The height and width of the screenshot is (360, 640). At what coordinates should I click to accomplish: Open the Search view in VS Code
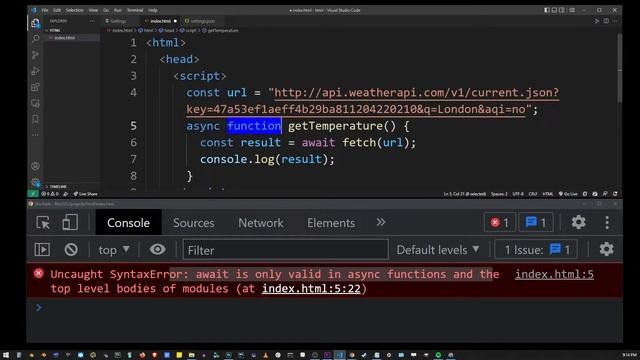pos(36,39)
